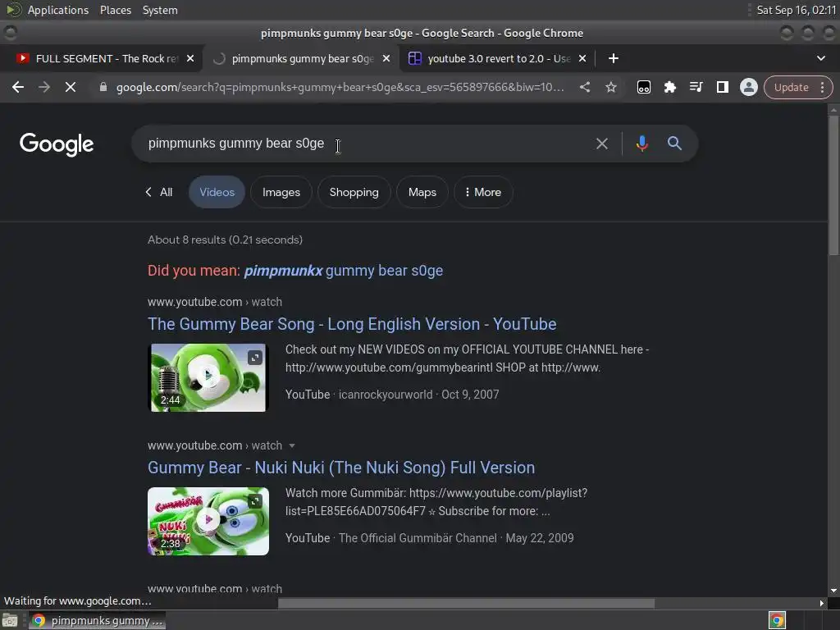840x630 pixels.
Task: Open Gummy Bear Nuki Nuki Full Version link
Action: [x=341, y=468]
